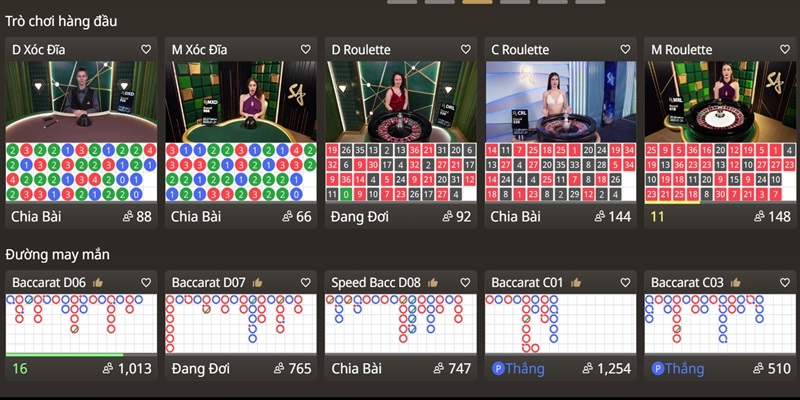This screenshot has height=400, width=800.
Task: Toggle favorite heart on Baccarat C01
Action: click(x=625, y=283)
